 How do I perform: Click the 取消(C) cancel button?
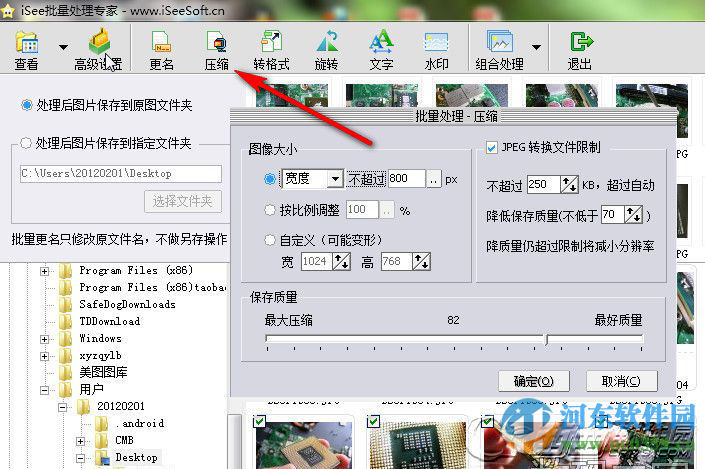[x=621, y=381]
